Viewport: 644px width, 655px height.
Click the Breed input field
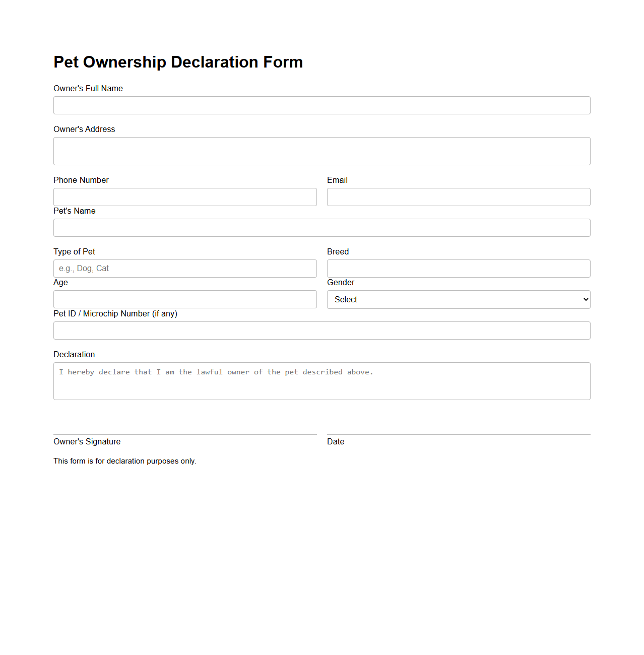[458, 268]
